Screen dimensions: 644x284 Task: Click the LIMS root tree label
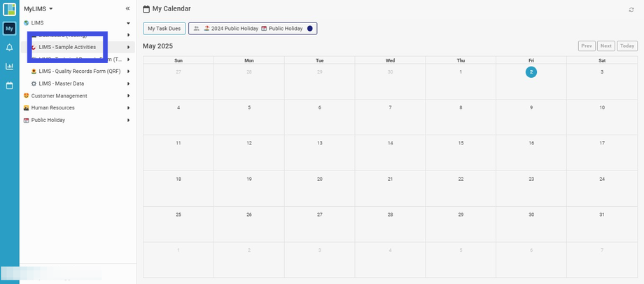pyautogui.click(x=37, y=23)
